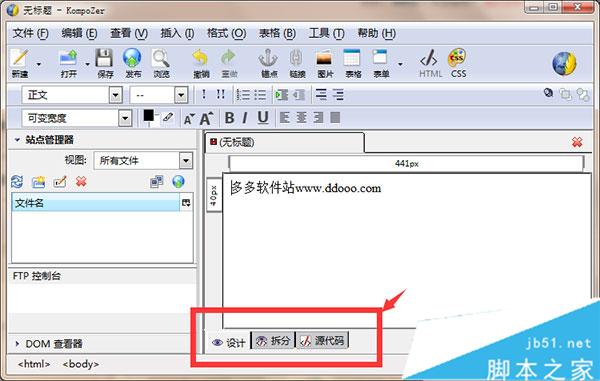Justify the text alignment
The image size is (600, 381).
(335, 117)
